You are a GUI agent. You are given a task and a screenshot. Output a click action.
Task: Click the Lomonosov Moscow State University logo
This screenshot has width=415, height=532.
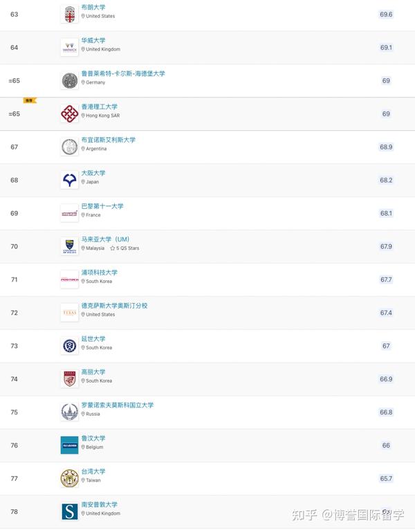(x=69, y=412)
